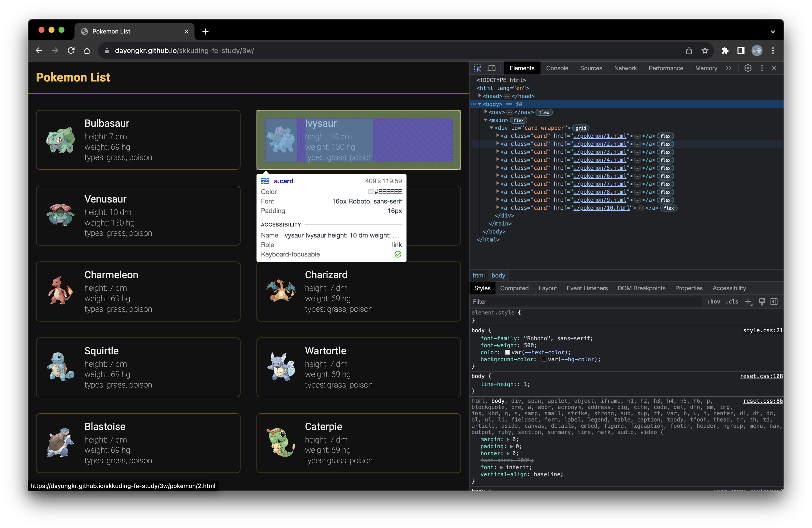This screenshot has height=528, width=812.
Task: Expand the margin shorthand property
Action: tap(508, 440)
